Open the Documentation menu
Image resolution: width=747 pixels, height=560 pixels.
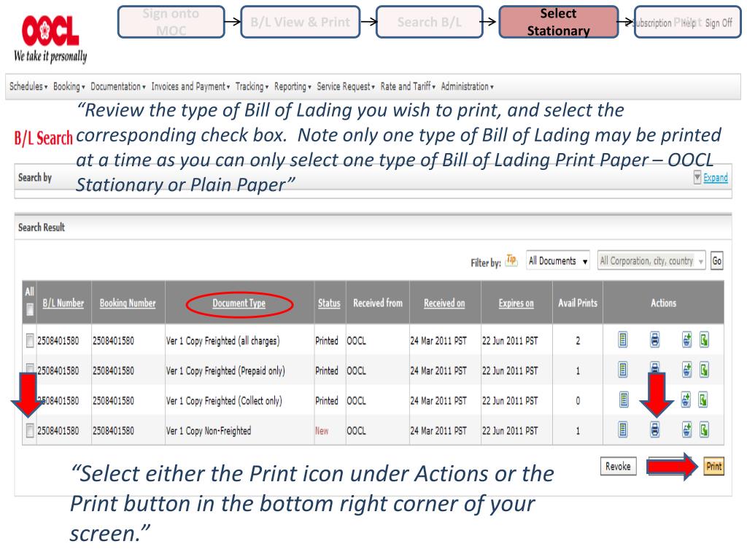118,87
